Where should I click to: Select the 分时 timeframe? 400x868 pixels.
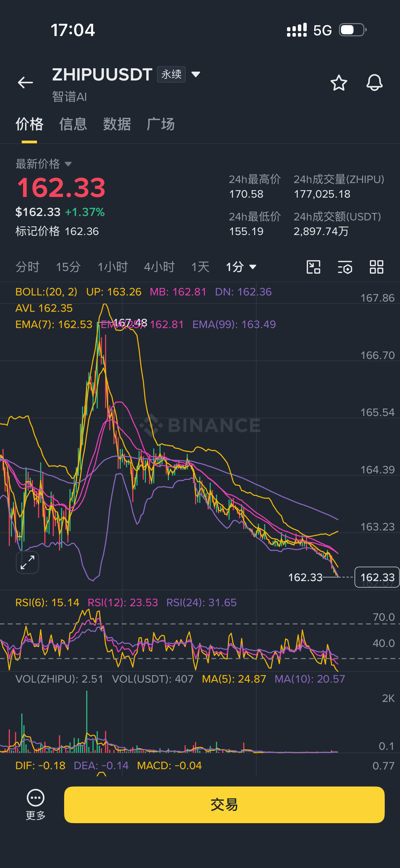click(x=27, y=267)
